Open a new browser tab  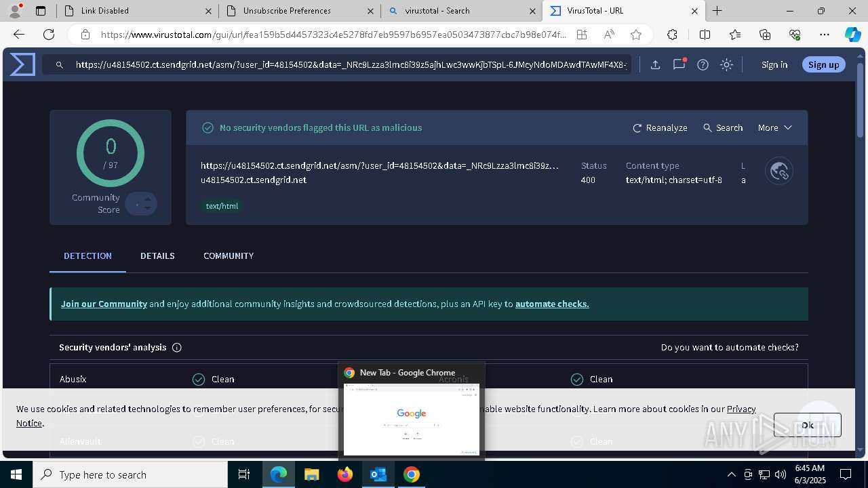pyautogui.click(x=717, y=11)
